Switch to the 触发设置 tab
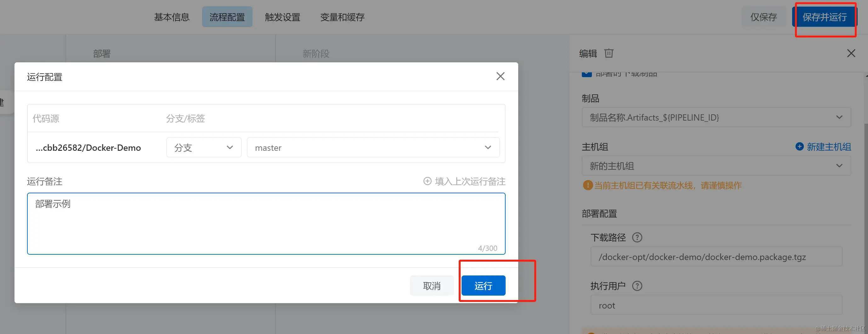 click(283, 17)
